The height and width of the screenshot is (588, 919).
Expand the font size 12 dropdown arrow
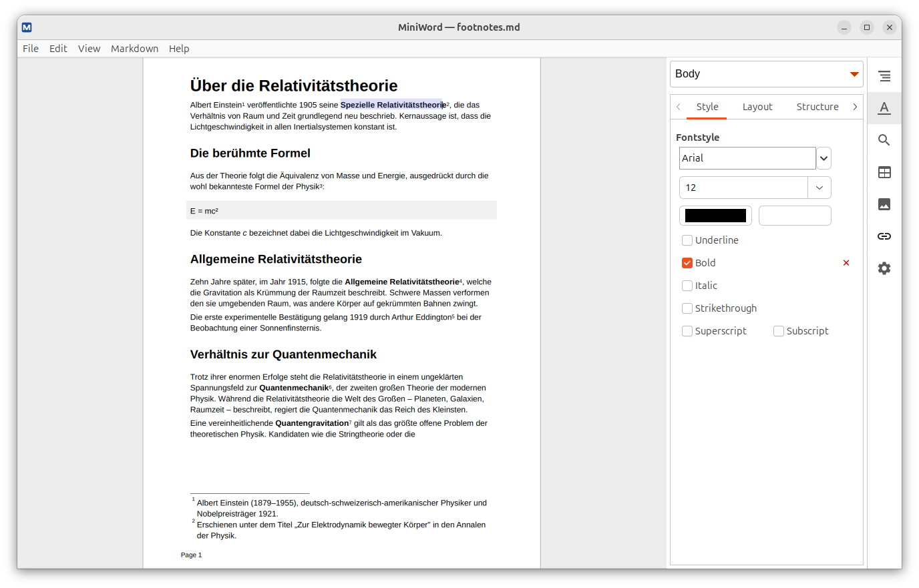(x=819, y=188)
